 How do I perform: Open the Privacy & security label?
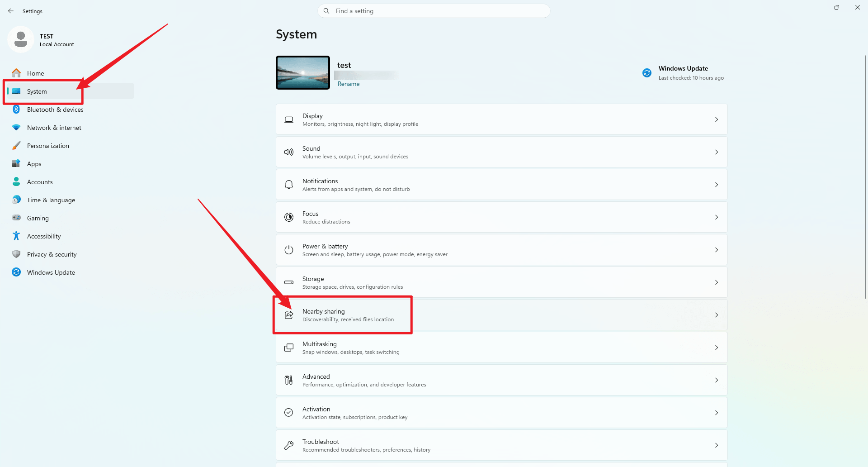pyautogui.click(x=52, y=254)
